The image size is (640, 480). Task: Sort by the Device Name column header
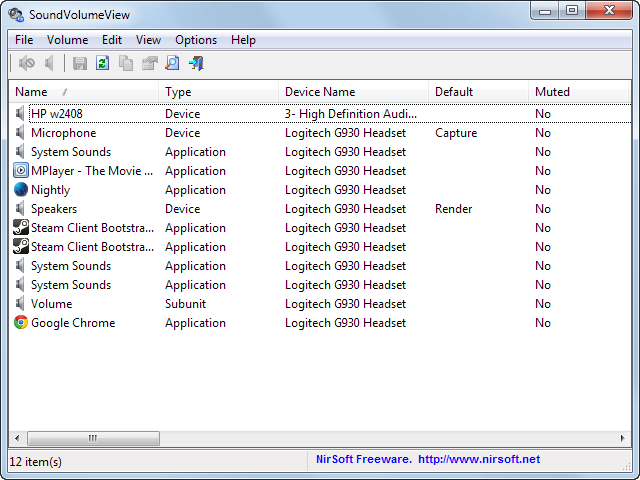353,92
